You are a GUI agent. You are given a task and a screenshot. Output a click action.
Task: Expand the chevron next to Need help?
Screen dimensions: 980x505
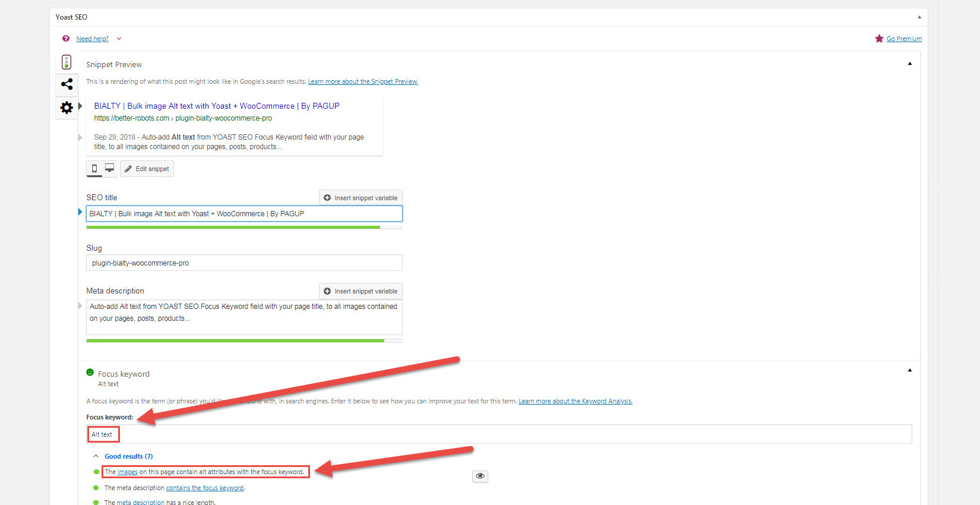pyautogui.click(x=119, y=39)
